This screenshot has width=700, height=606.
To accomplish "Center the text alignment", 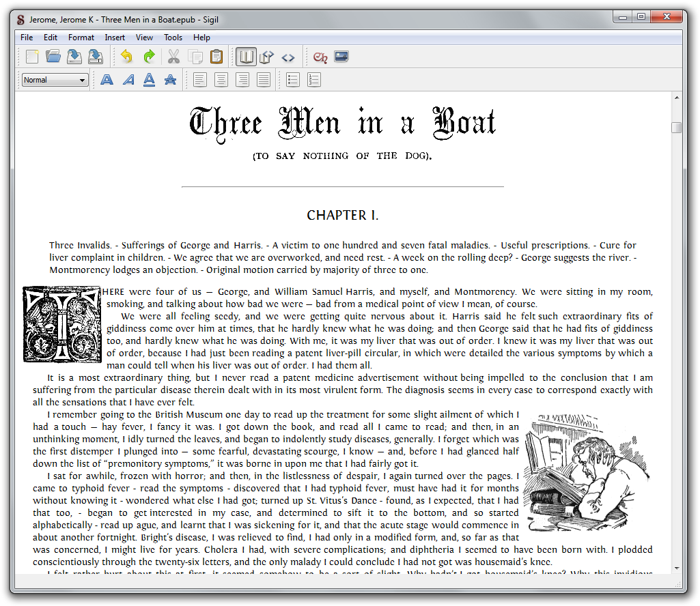I will 221,80.
